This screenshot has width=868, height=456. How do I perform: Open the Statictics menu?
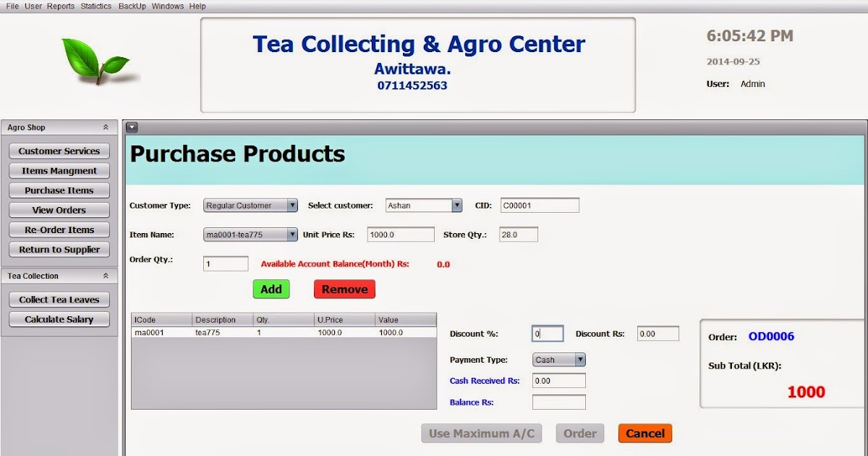coord(95,5)
